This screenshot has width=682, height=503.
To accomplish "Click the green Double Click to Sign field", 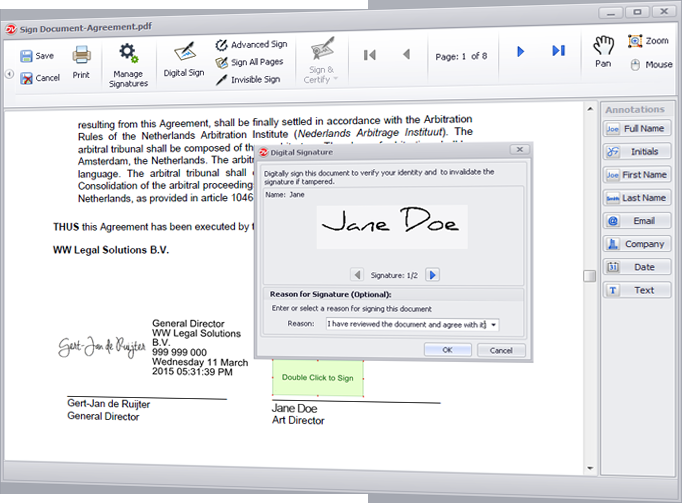I will [x=318, y=378].
